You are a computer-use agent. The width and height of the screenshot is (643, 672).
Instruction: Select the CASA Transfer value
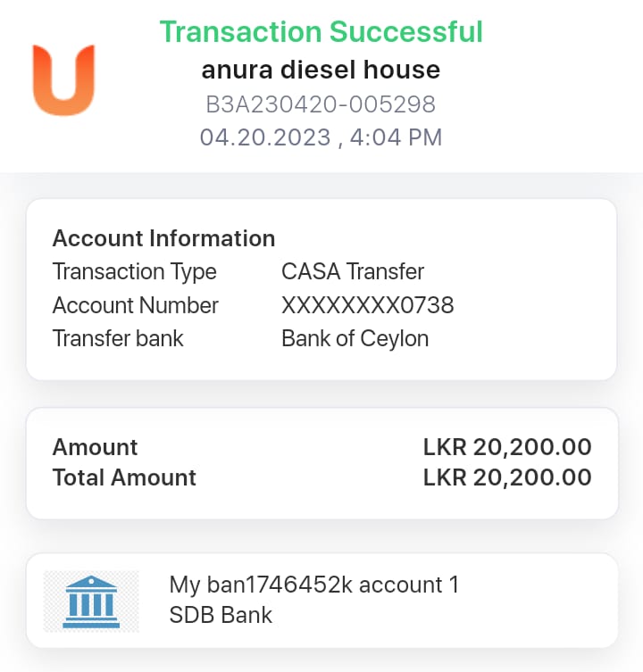click(353, 271)
